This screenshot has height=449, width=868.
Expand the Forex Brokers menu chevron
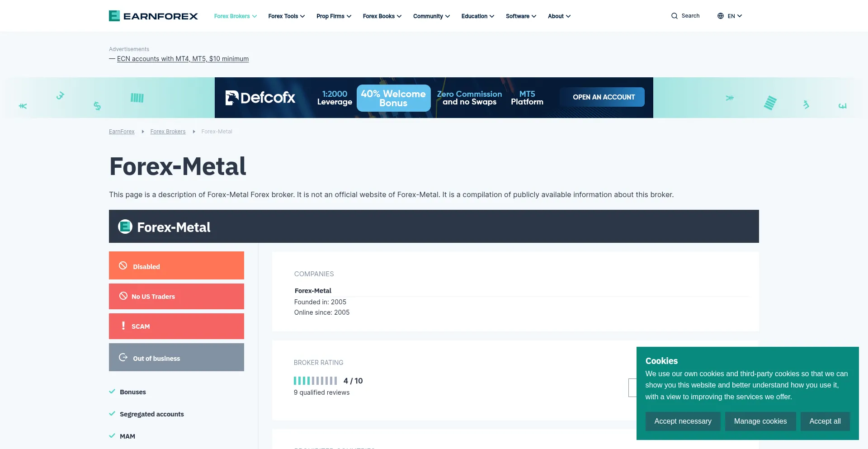pos(255,16)
